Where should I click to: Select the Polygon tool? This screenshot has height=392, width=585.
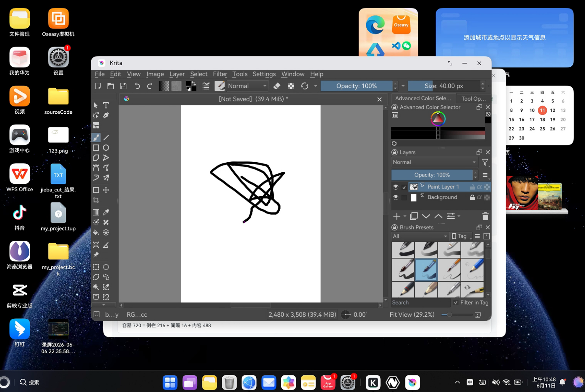pos(96,158)
